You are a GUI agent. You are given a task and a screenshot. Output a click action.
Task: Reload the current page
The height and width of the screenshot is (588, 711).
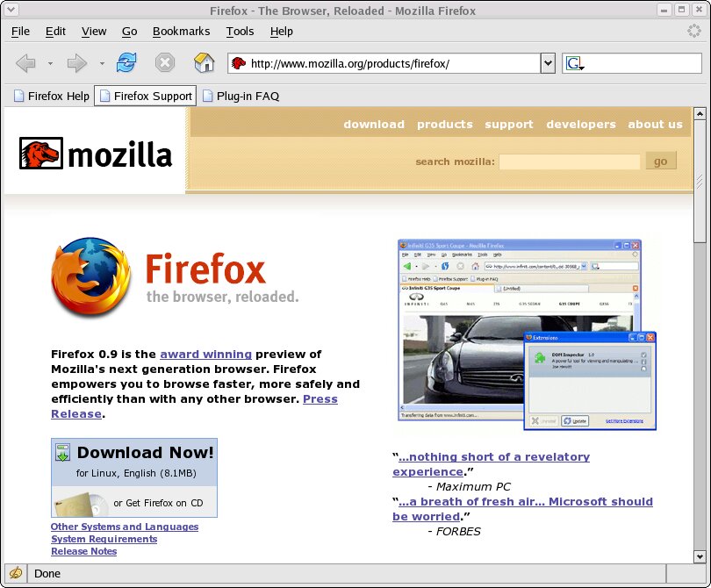coord(125,62)
